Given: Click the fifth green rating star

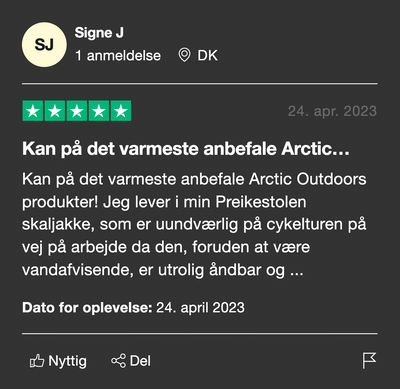Looking at the screenshot, I should tap(121, 111).
